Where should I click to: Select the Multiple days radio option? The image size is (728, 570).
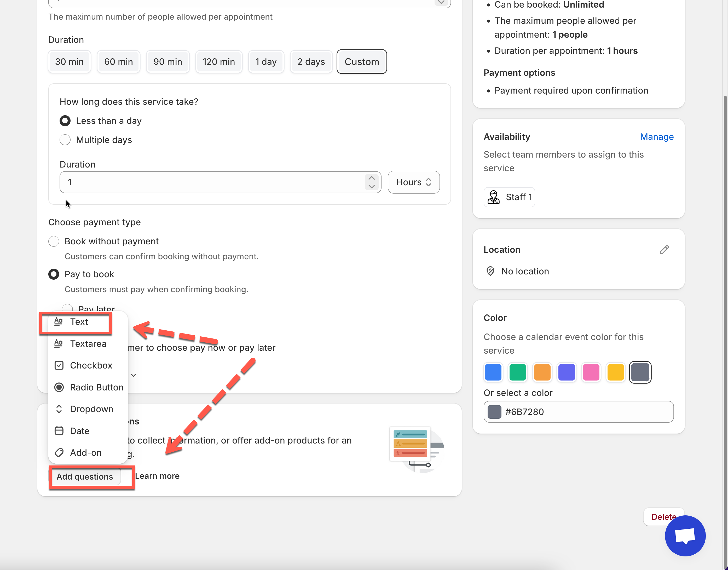coord(65,140)
